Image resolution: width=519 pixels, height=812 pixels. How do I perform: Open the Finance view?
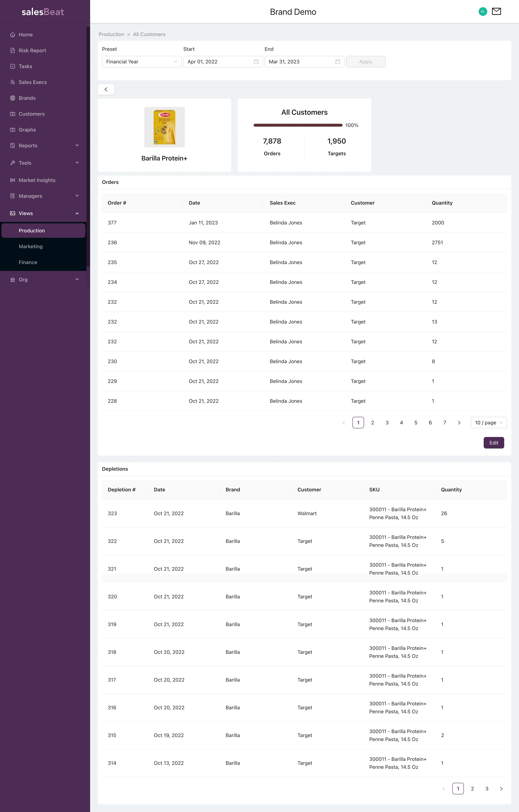28,262
